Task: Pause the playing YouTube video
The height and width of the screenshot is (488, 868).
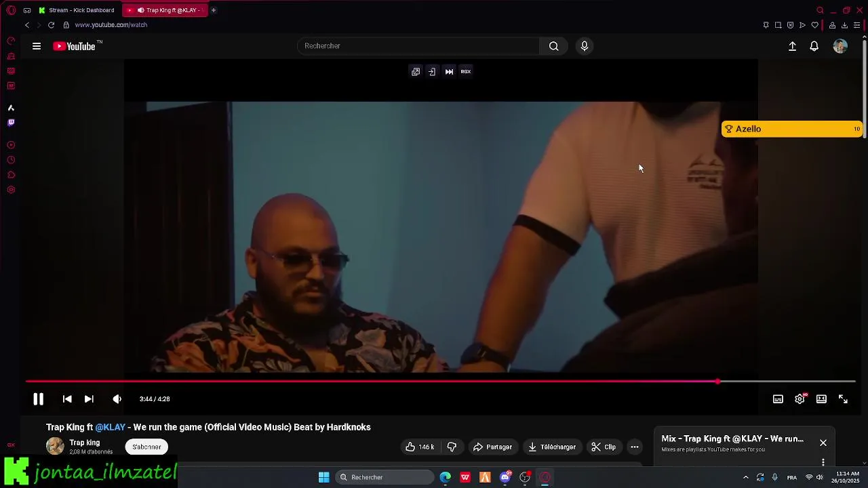Action: (38, 399)
